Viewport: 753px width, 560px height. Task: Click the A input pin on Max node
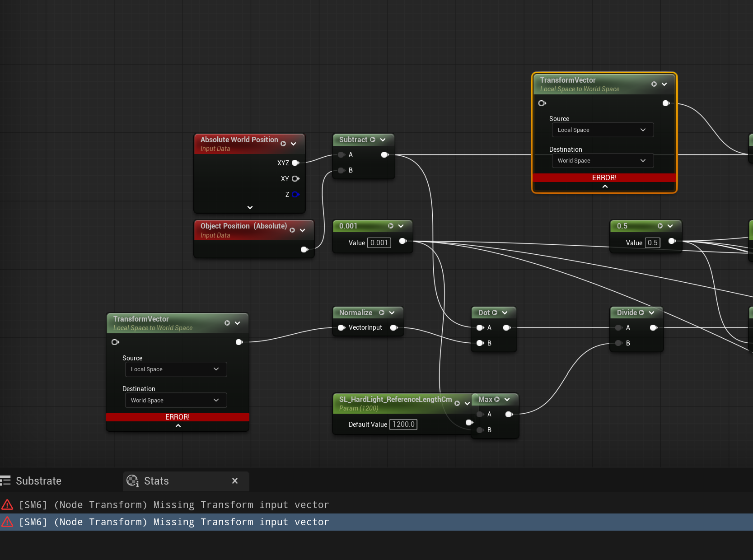click(480, 414)
